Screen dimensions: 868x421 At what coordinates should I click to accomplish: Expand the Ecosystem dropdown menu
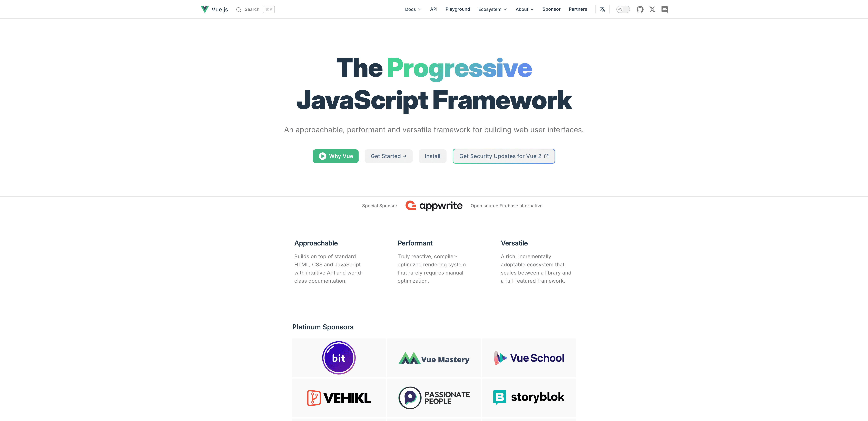pos(492,9)
